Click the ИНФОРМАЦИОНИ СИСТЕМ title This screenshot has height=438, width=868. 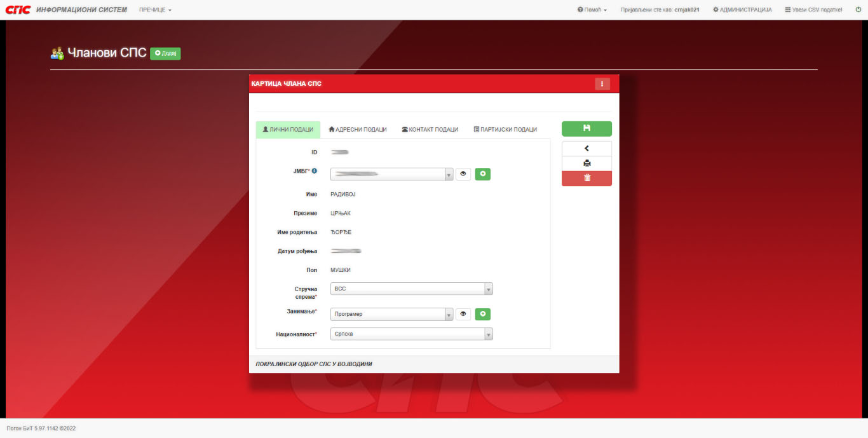coord(82,10)
